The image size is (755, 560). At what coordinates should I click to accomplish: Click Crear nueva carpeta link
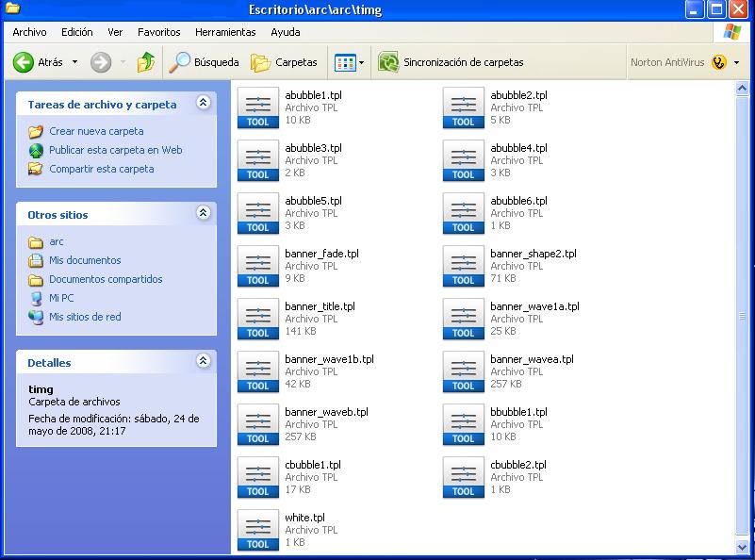pyautogui.click(x=96, y=131)
